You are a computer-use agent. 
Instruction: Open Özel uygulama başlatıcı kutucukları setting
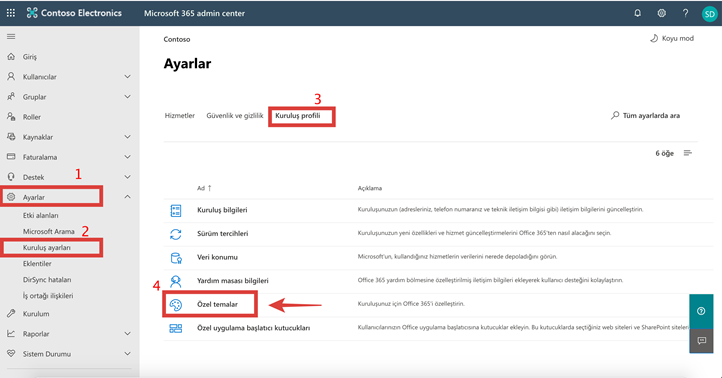(253, 328)
